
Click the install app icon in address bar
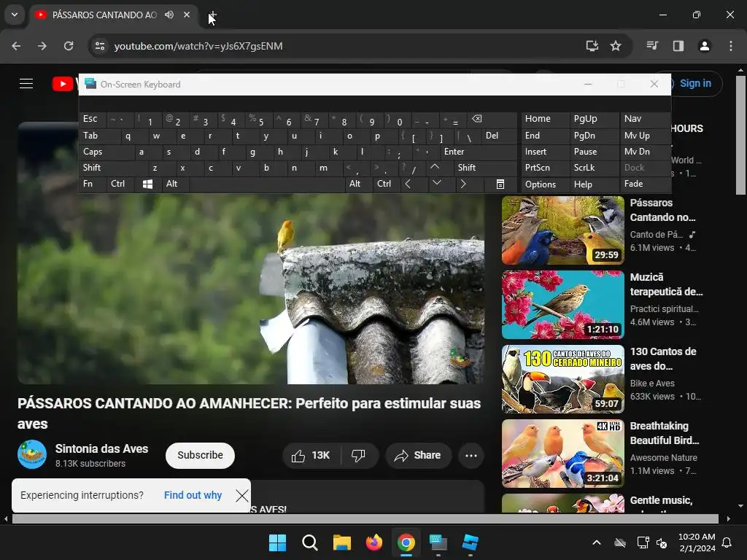tap(592, 46)
